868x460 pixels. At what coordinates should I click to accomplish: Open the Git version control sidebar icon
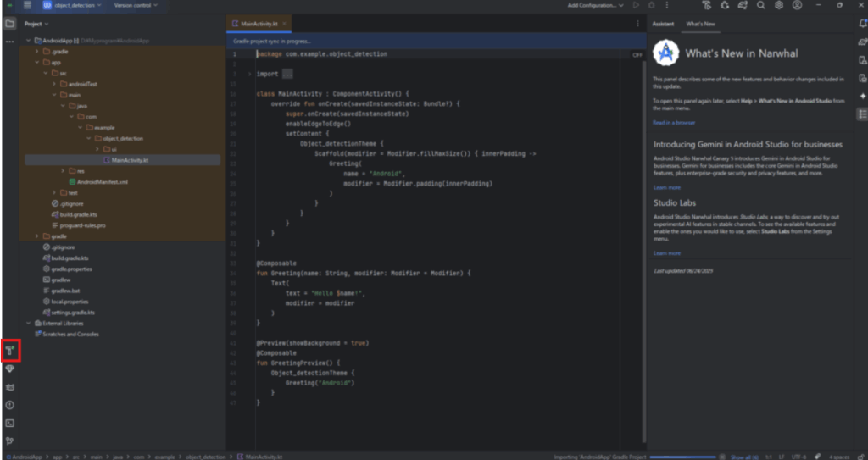(x=10, y=441)
